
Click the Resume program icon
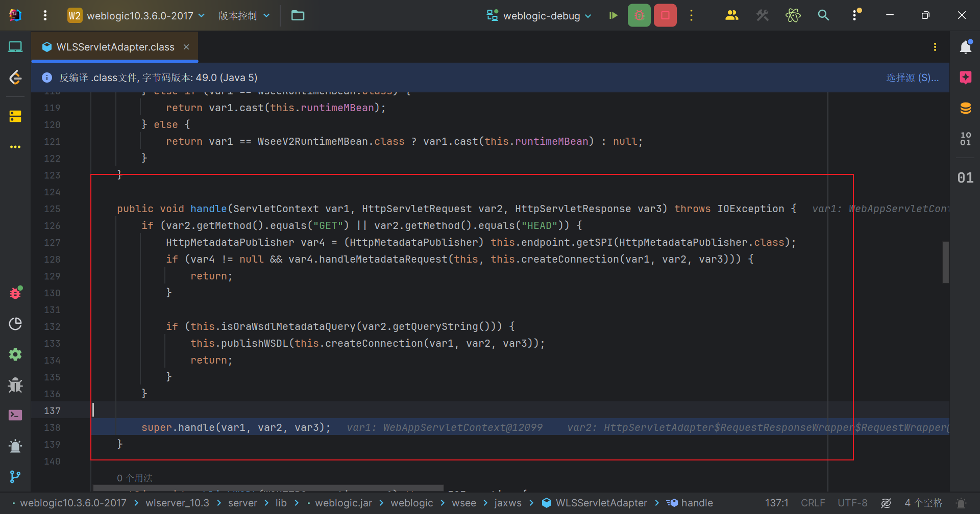pos(613,15)
